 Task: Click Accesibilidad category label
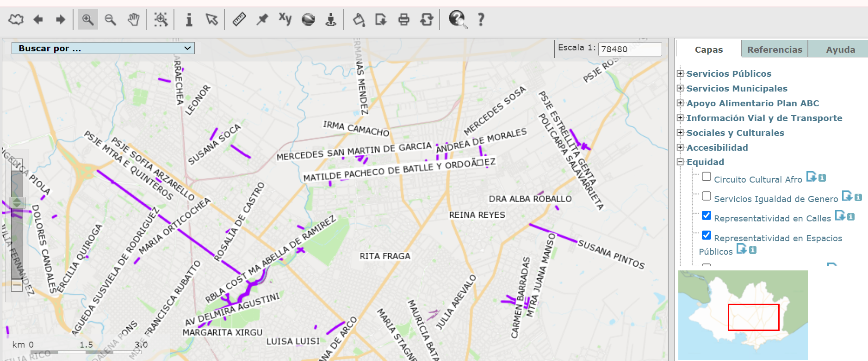point(717,147)
